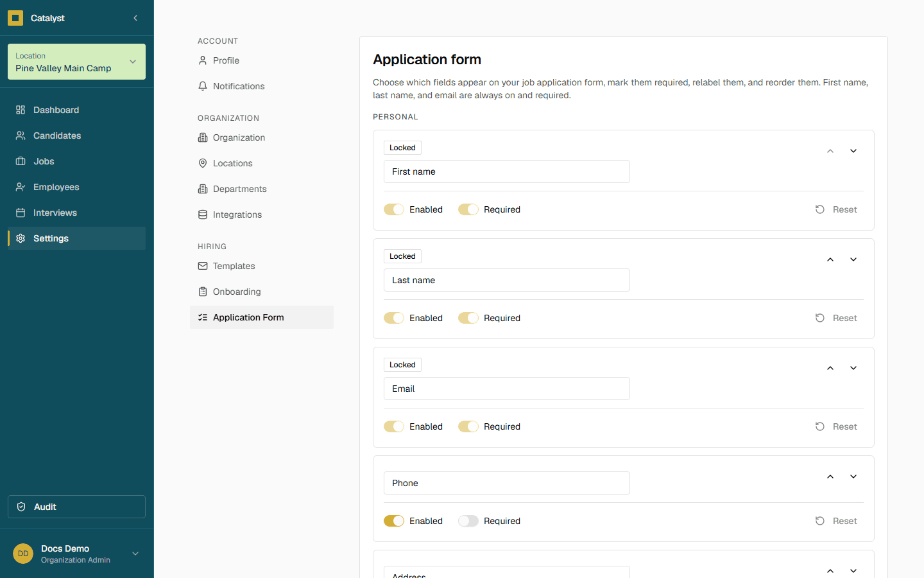Open the Dashboard page
Screen dimensions: 924x578
click(x=76, y=110)
